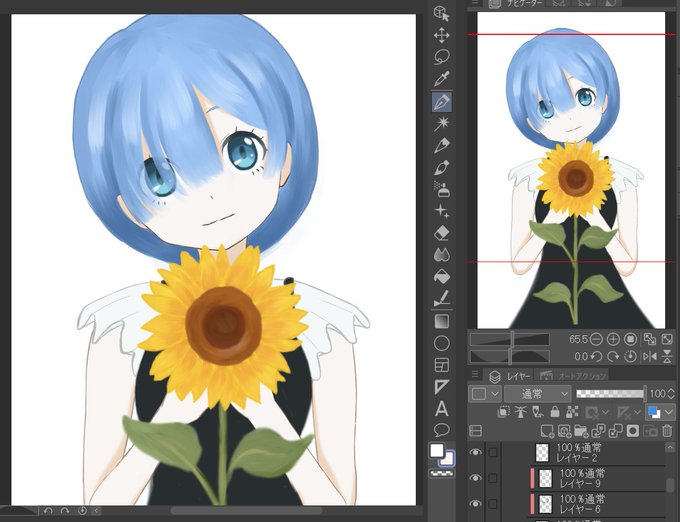Click zoom out in Navigator
This screenshot has height=522, width=680.
point(596,339)
